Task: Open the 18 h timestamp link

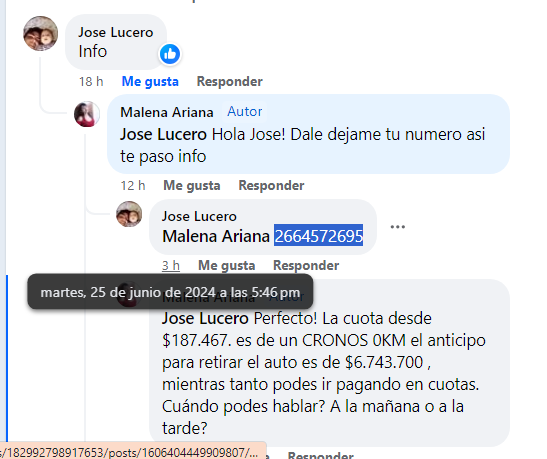Action: point(91,82)
